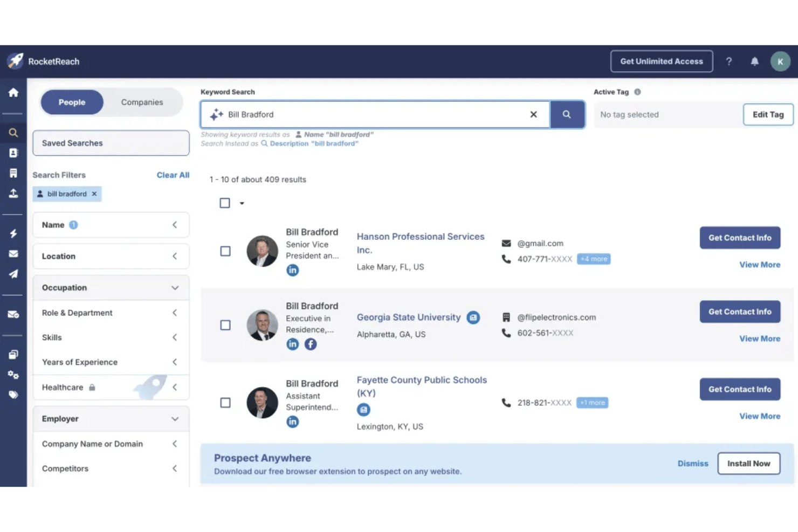
Task: Dismiss the Prospect Anywhere banner
Action: 693,464
